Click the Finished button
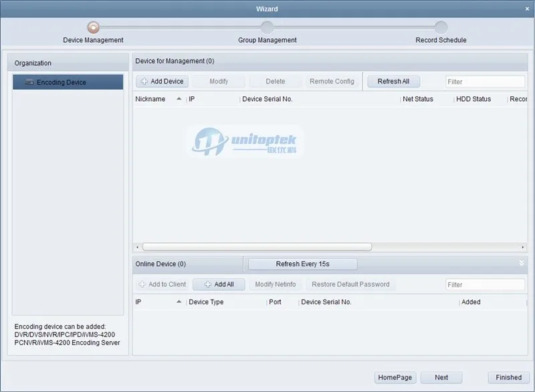 click(x=508, y=378)
